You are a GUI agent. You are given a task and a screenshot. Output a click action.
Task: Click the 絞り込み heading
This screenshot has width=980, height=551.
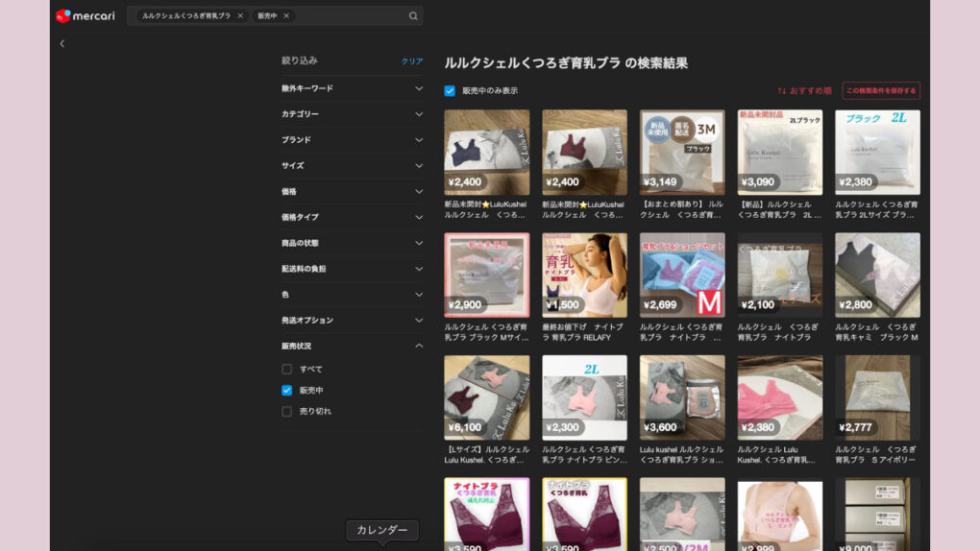pos(300,60)
